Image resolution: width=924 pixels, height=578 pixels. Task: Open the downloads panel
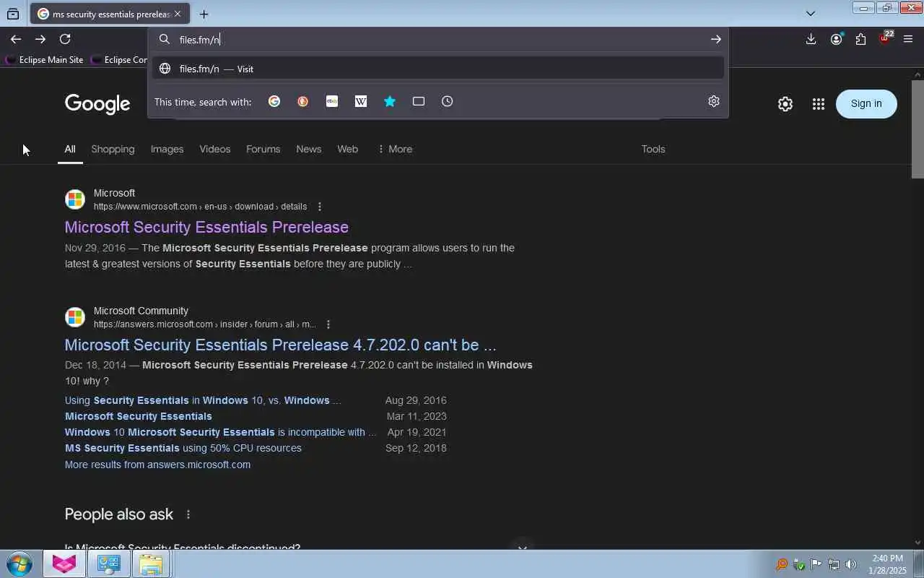coord(811,39)
